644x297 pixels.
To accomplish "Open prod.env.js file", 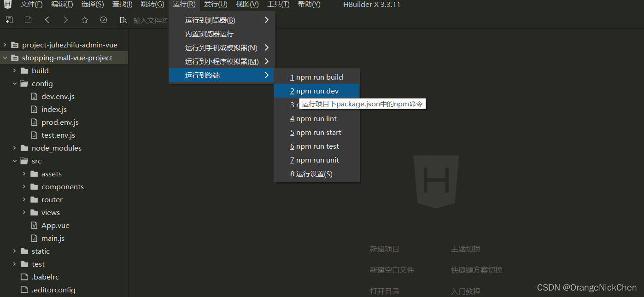I will coord(60,122).
